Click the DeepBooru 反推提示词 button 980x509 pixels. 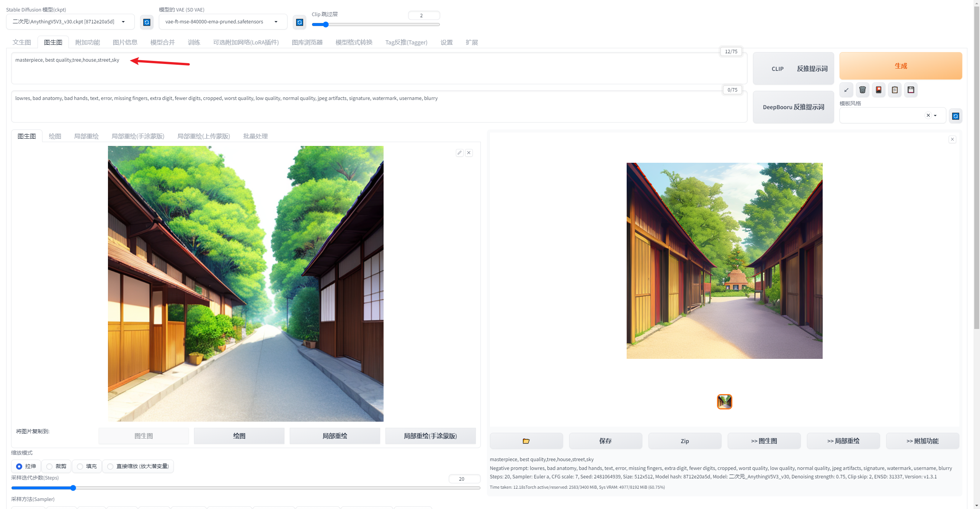(793, 107)
